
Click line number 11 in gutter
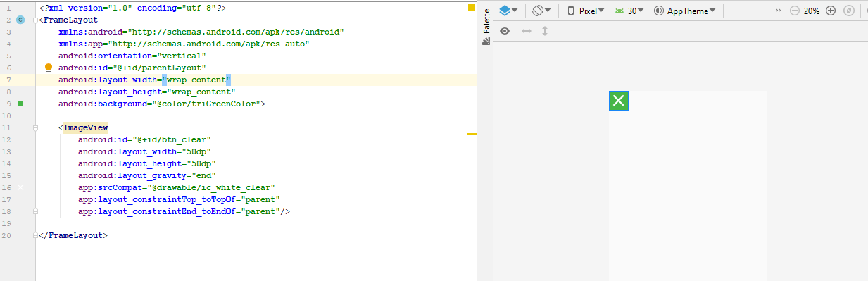(6, 127)
